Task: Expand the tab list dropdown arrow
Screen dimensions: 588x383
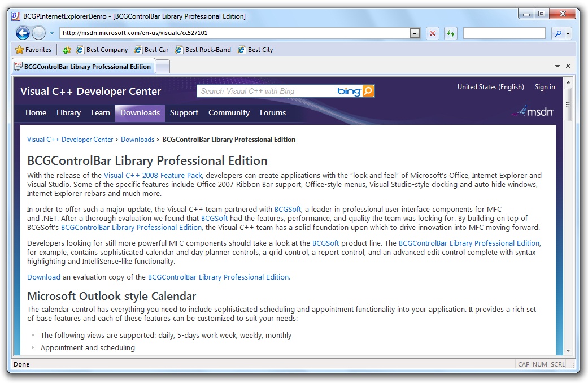Action: pyautogui.click(x=557, y=66)
